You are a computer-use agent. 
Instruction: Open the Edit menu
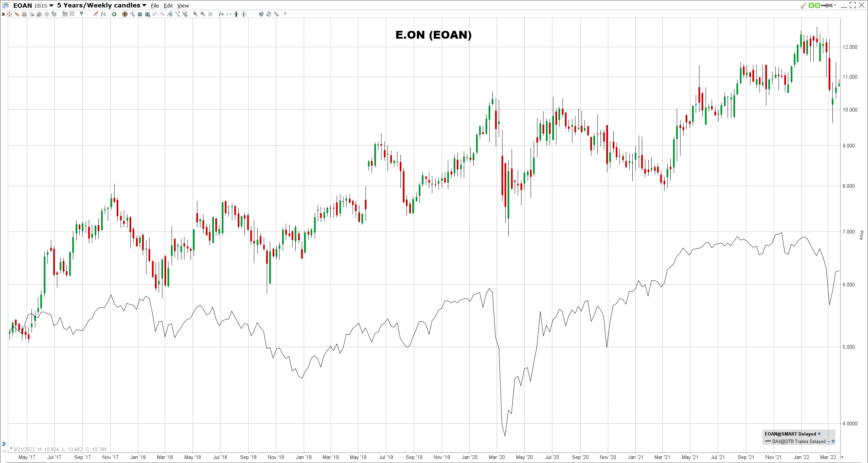(168, 6)
